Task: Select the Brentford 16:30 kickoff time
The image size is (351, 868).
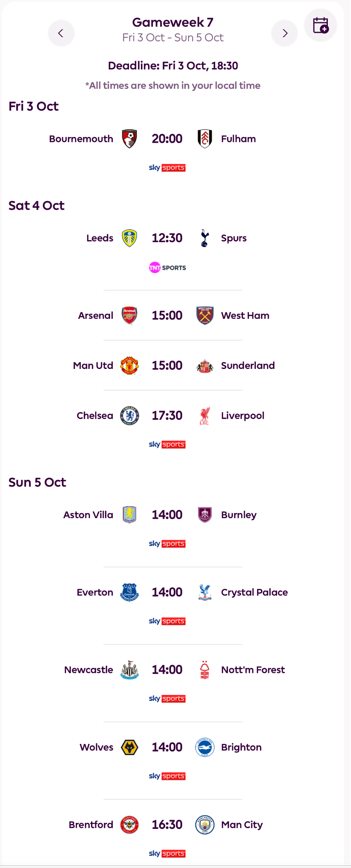Action: (x=167, y=825)
